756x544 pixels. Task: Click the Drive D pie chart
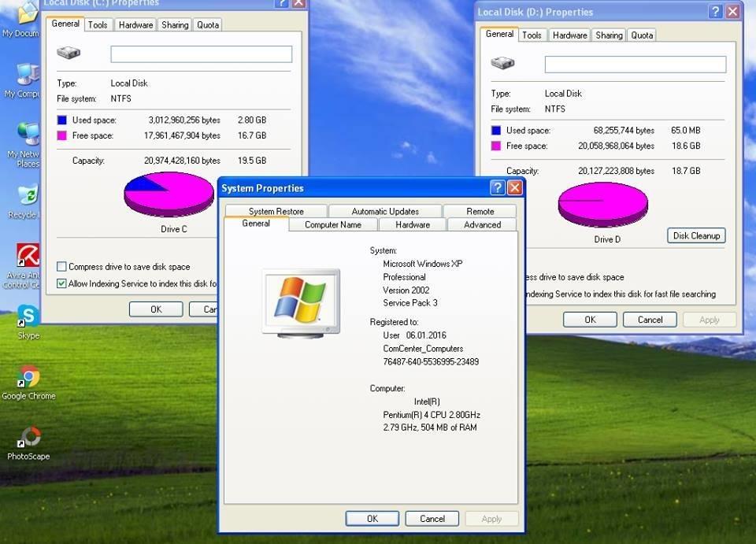602,205
